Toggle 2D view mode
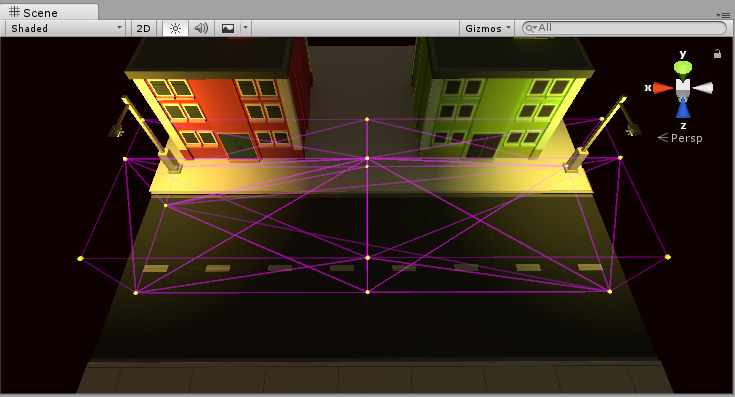This screenshot has width=735, height=397. pyautogui.click(x=143, y=29)
